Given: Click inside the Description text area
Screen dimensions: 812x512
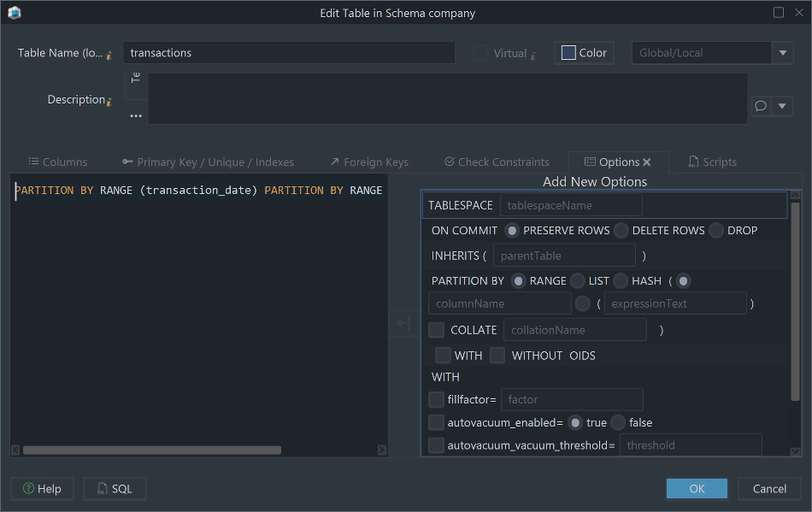Looking at the screenshot, I should tap(447, 98).
